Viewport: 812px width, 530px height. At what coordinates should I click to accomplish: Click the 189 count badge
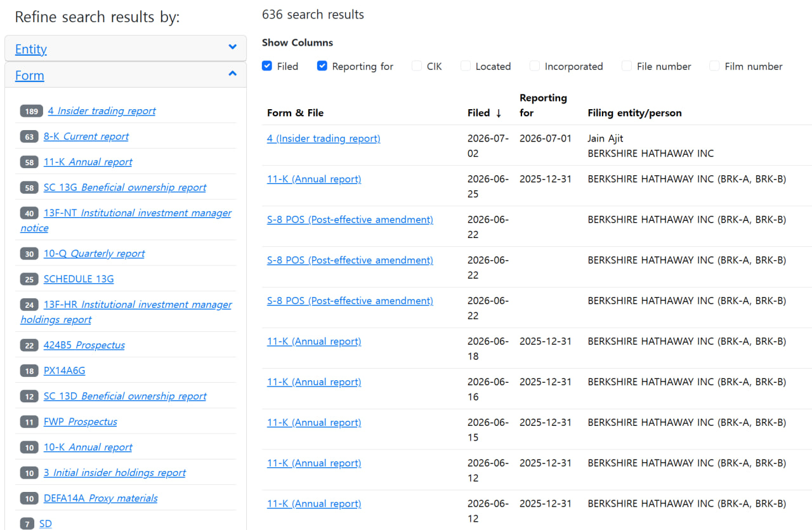32,111
